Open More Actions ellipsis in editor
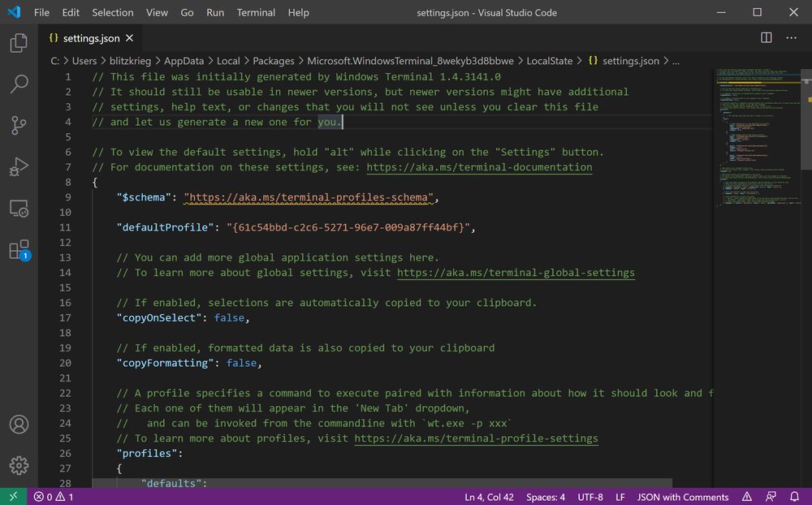The height and width of the screenshot is (505, 812). 791,38
